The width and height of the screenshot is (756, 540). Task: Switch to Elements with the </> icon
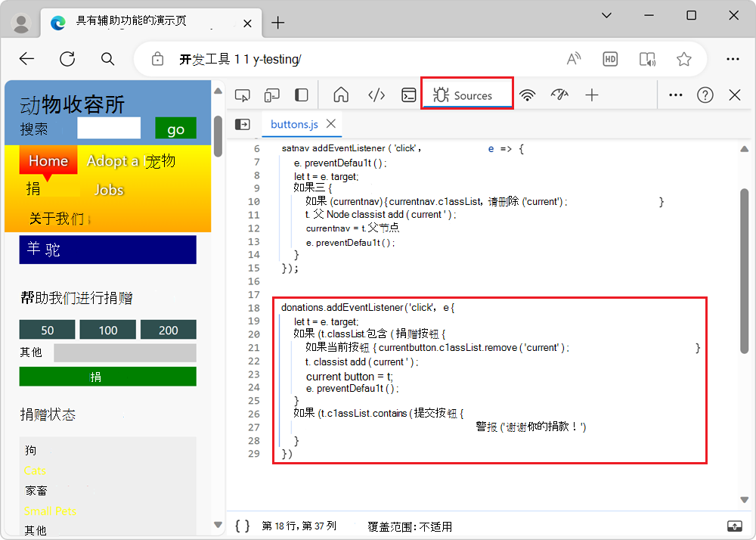coord(376,95)
